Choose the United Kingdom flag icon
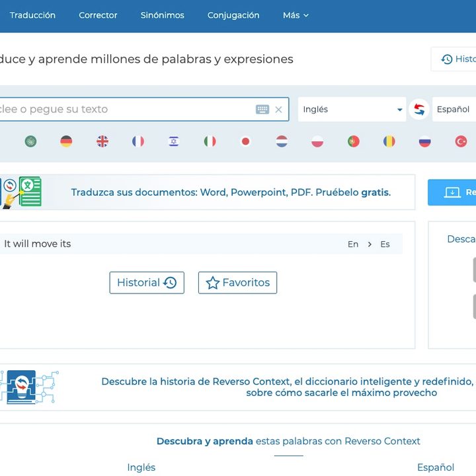This screenshot has width=476, height=476. coord(102,141)
